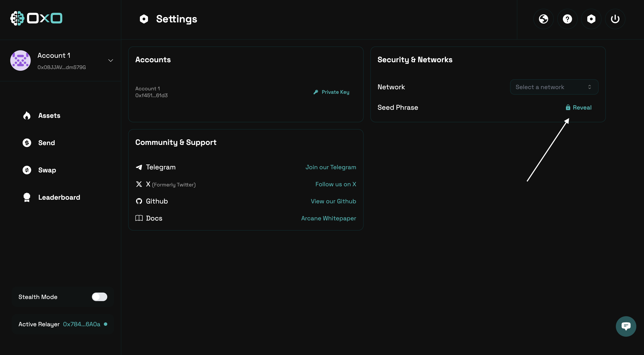The height and width of the screenshot is (355, 644).
Task: Click the hexagon settings icon in top bar
Action: tap(591, 19)
